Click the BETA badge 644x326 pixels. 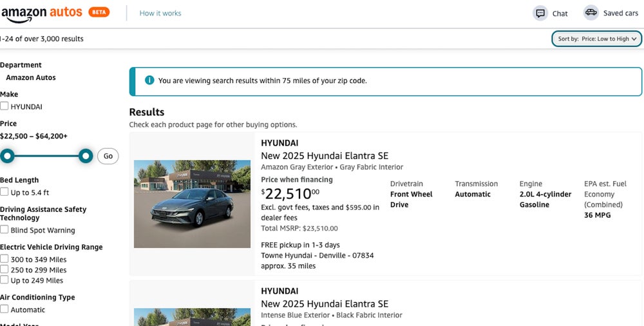pyautogui.click(x=99, y=12)
